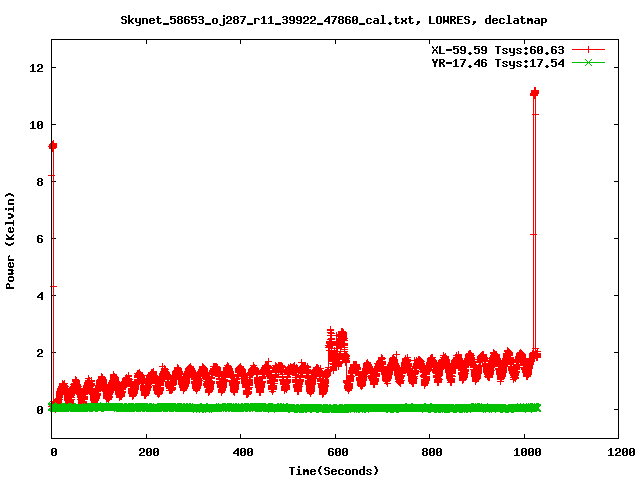
Task: Click the y-axis tick label '4'
Action: click(40, 296)
